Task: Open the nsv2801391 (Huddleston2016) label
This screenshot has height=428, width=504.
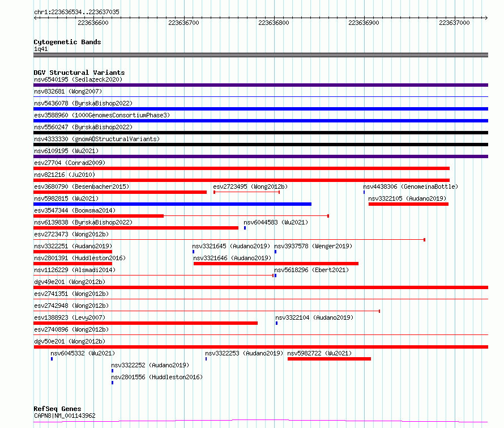Action: click(80, 258)
